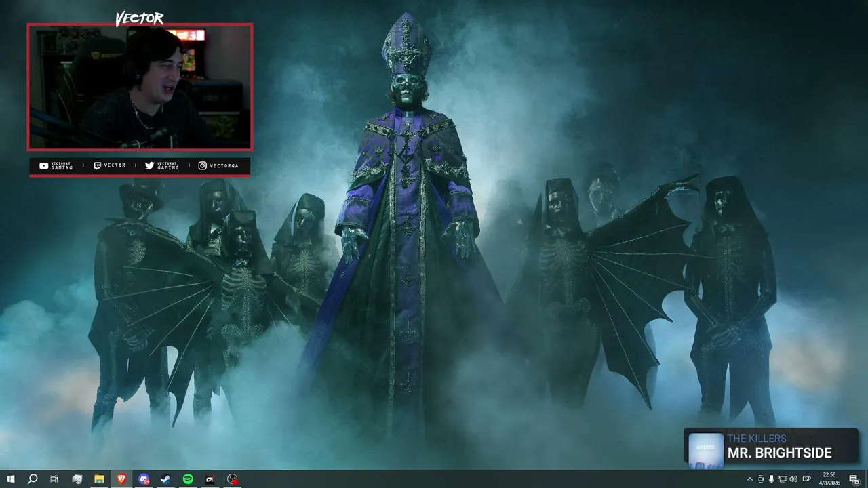868x488 pixels.
Task: Open Spotify from the taskbar
Action: pyautogui.click(x=188, y=479)
